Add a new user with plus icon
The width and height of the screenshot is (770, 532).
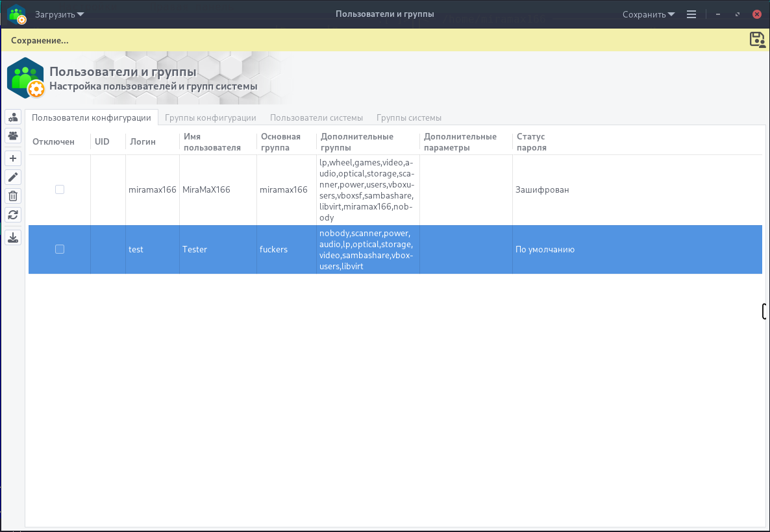13,158
